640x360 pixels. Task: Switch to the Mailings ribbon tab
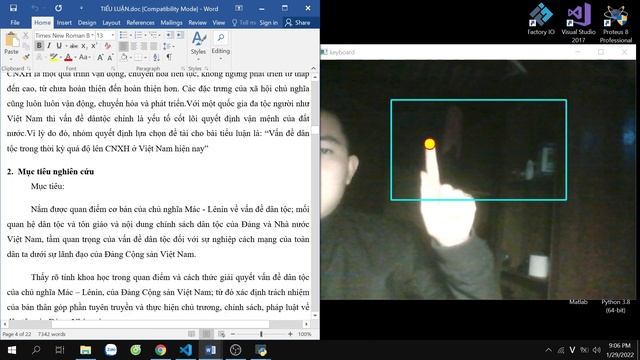[171, 22]
